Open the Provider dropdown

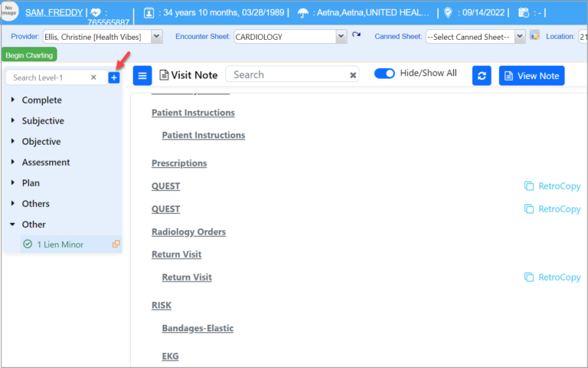click(x=157, y=36)
